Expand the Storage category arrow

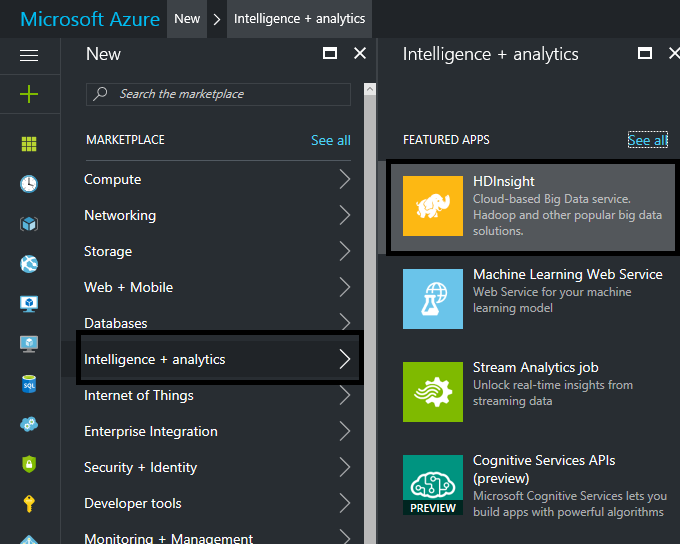click(344, 252)
